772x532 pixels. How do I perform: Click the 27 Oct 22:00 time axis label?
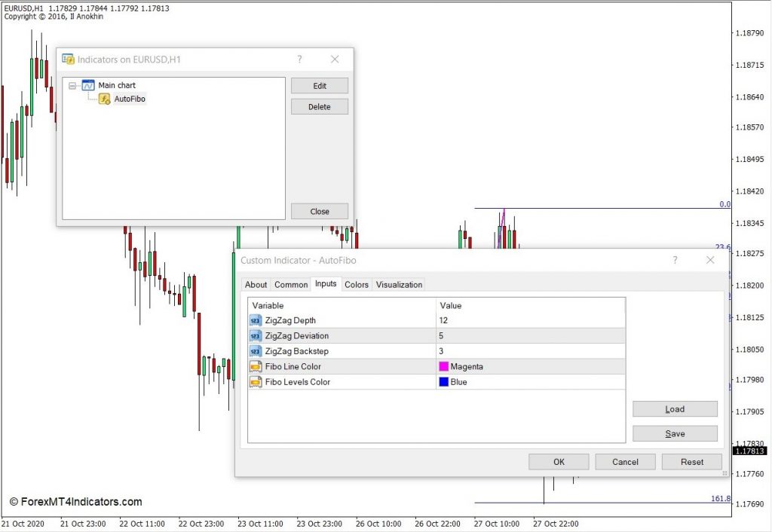556,524
